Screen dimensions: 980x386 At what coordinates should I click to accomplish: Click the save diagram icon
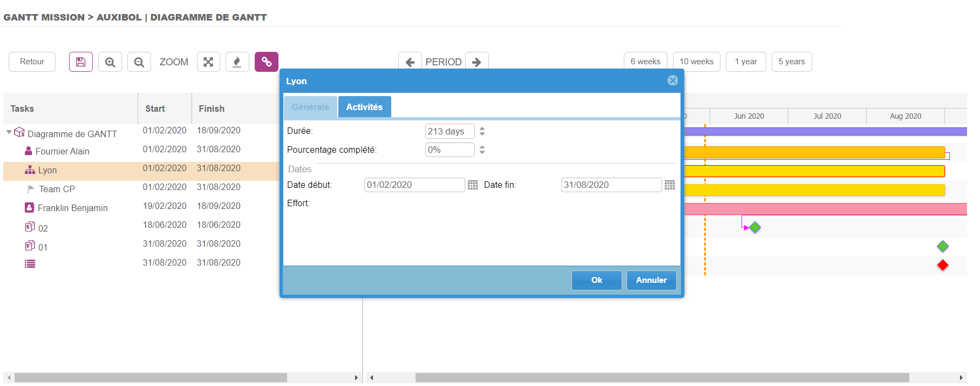click(80, 62)
